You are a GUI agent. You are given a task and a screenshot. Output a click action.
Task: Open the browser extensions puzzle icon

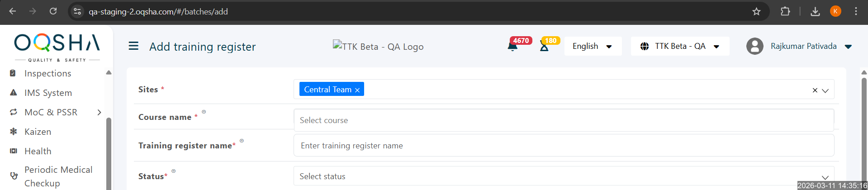click(x=785, y=11)
